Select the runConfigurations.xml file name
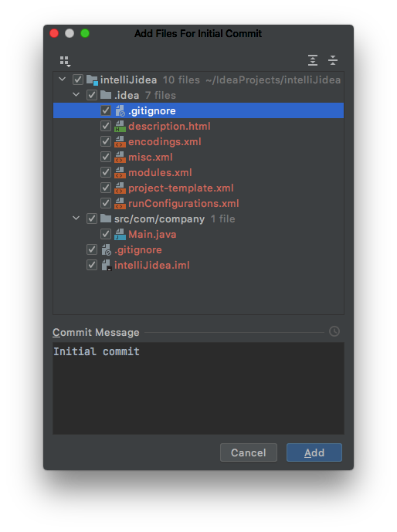The height and width of the screenshot is (532, 397). point(184,203)
